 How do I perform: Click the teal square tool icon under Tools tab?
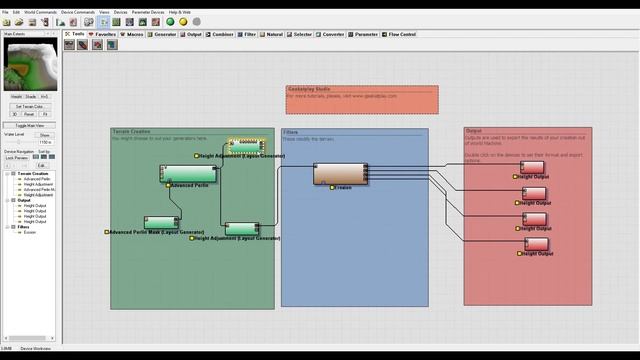(112, 44)
